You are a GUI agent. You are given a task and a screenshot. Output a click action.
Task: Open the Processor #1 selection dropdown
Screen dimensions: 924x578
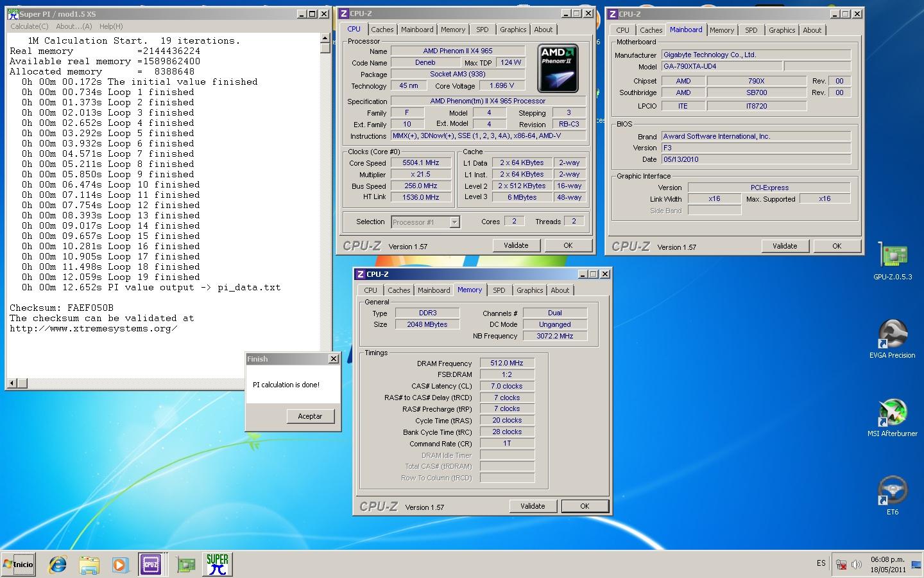(454, 222)
